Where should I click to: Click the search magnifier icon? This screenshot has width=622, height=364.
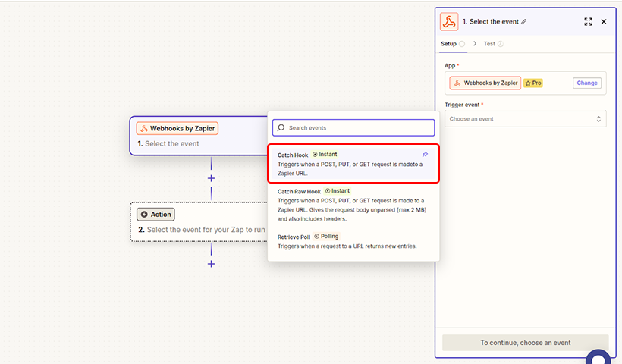point(281,127)
